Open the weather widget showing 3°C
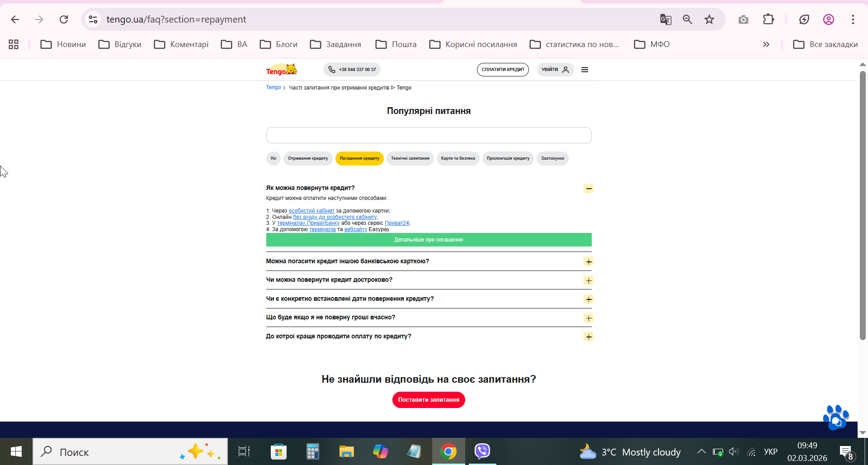Screen dimensions: 868x465 630,452
